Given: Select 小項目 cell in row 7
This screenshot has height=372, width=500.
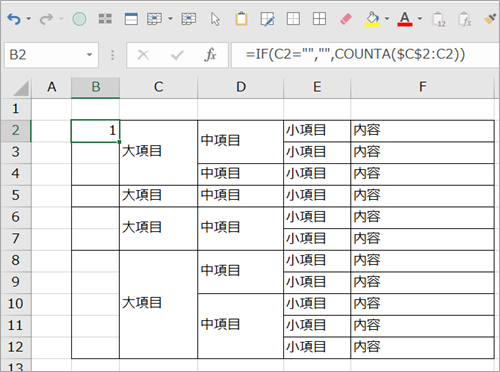Looking at the screenshot, I should pos(317,239).
